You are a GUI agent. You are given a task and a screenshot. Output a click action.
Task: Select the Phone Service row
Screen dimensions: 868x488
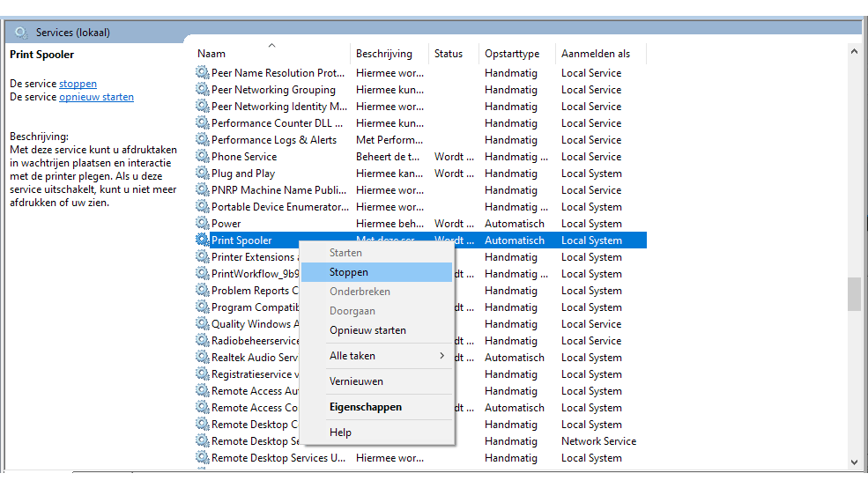(420, 157)
